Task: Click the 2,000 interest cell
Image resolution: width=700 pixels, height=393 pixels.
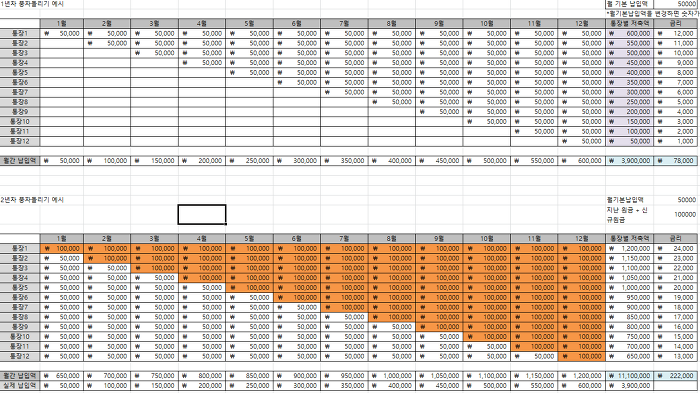Action: coord(675,132)
